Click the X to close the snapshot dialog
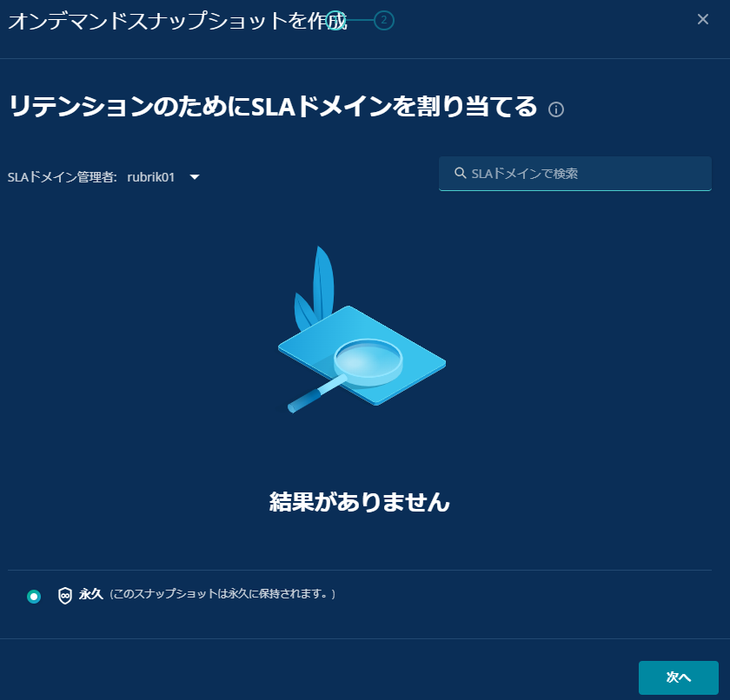 pyautogui.click(x=703, y=18)
